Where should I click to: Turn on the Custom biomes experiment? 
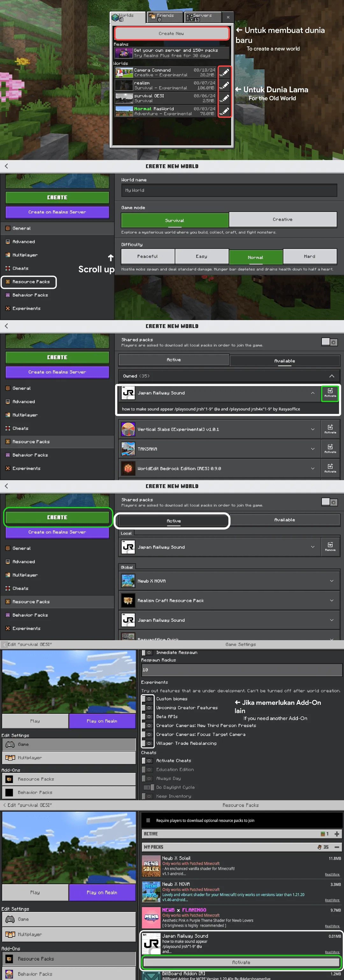tap(147, 698)
